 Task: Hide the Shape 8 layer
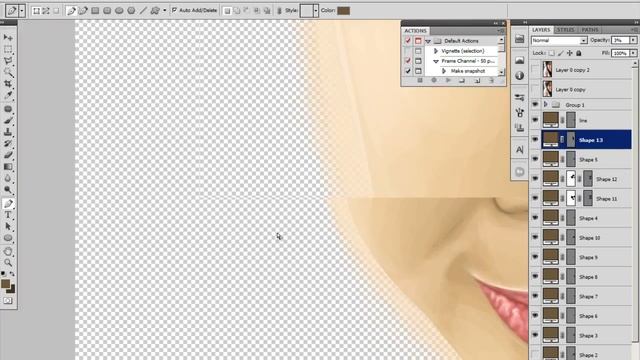[535, 277]
